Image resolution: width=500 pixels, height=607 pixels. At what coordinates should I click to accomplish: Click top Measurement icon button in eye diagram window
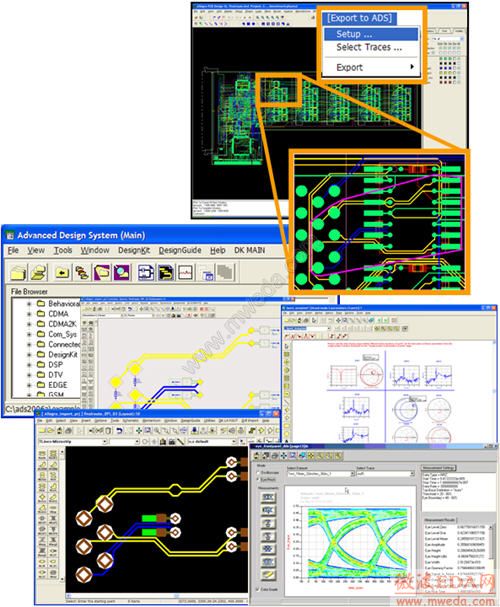(269, 497)
